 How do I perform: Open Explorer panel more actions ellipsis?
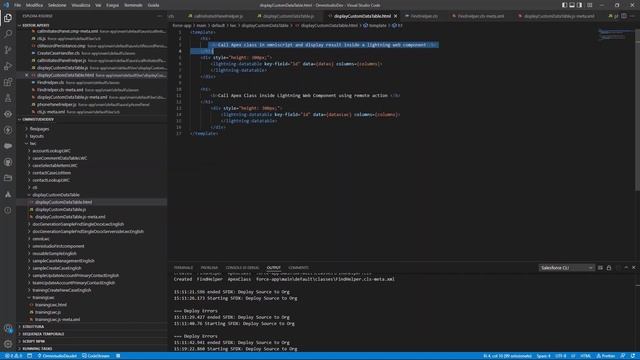159,16
